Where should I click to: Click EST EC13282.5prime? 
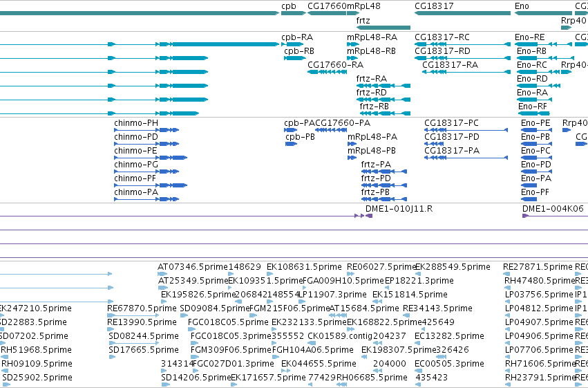(417, 343)
